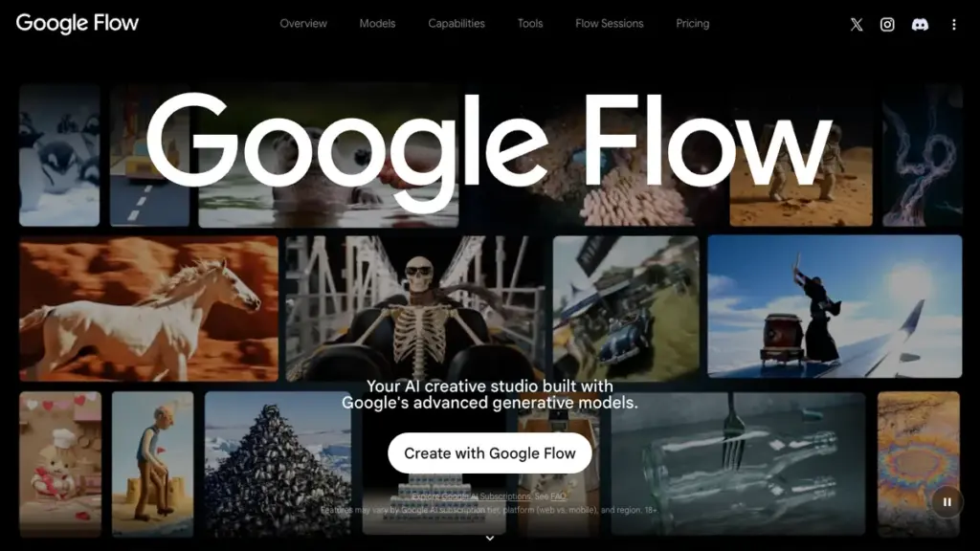Screen dimensions: 980x551
Task: Open the Discord icon in header
Action: pyautogui.click(x=920, y=24)
